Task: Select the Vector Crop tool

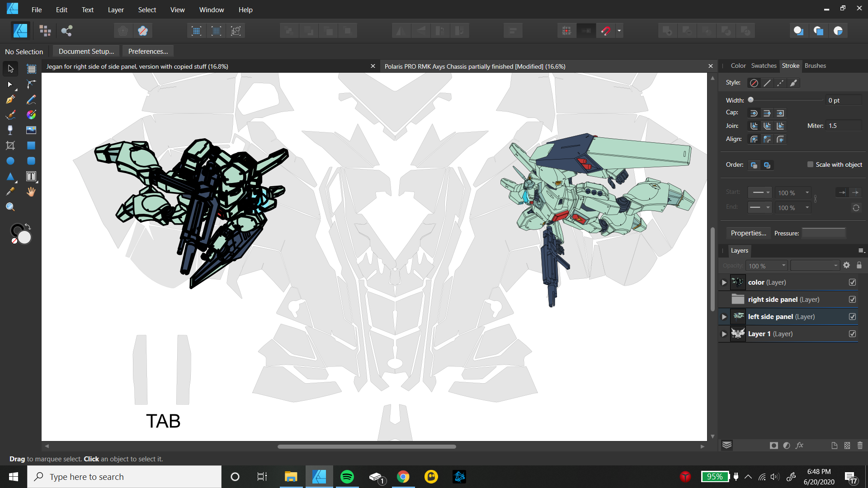Action: (x=10, y=145)
